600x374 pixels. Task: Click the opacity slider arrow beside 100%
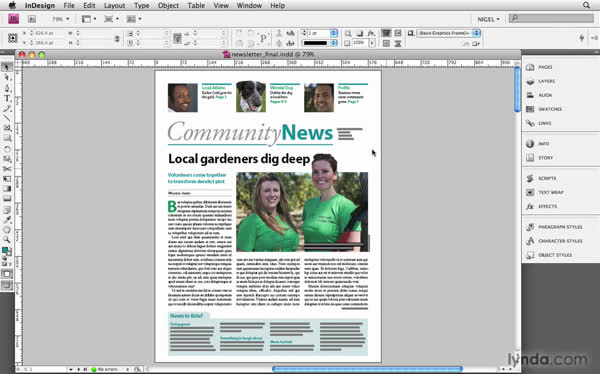tap(372, 43)
